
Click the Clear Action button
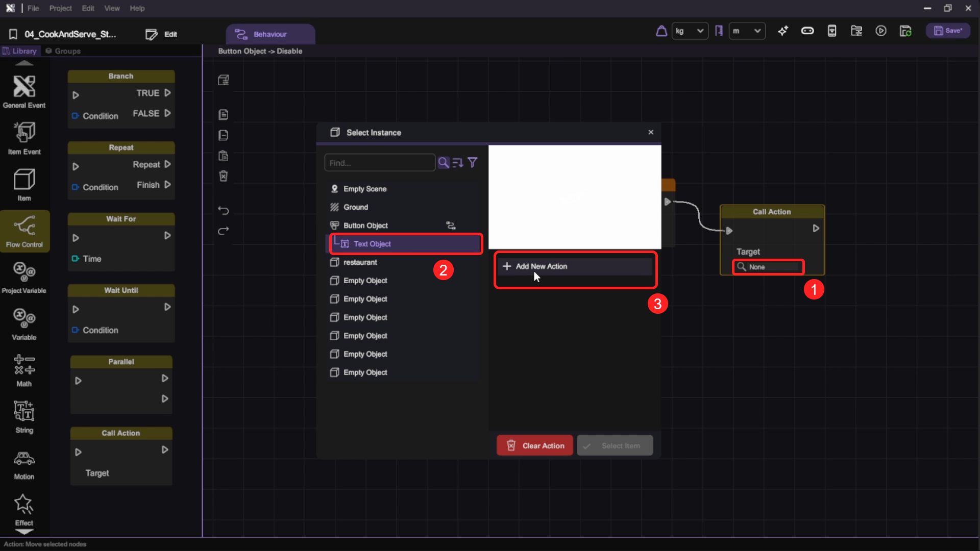(x=534, y=445)
